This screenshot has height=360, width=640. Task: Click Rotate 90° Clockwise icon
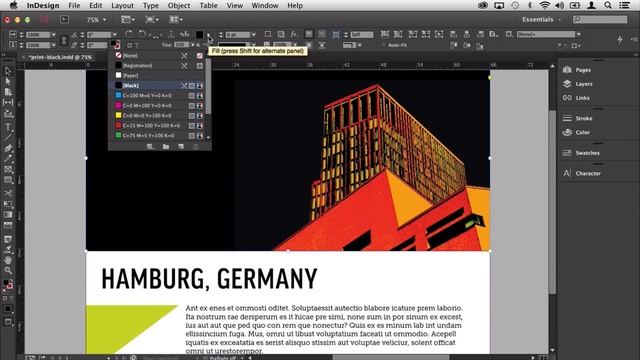click(x=129, y=34)
